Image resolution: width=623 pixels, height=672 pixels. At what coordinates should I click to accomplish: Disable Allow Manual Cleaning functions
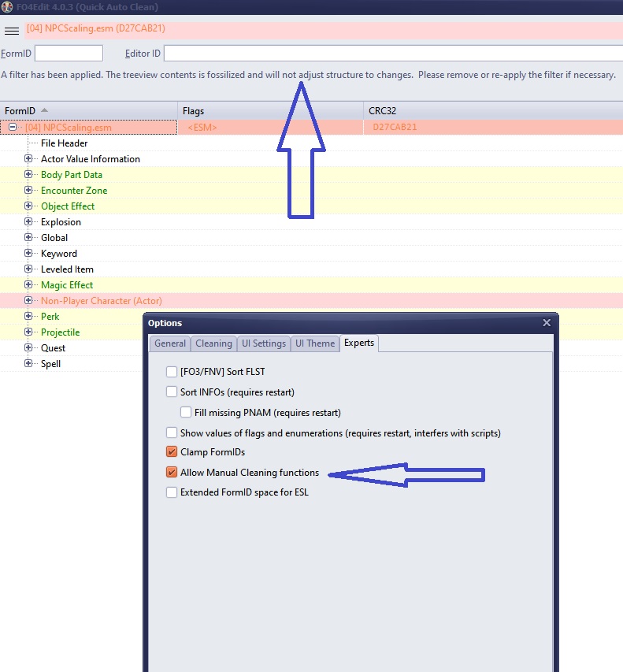tap(172, 473)
